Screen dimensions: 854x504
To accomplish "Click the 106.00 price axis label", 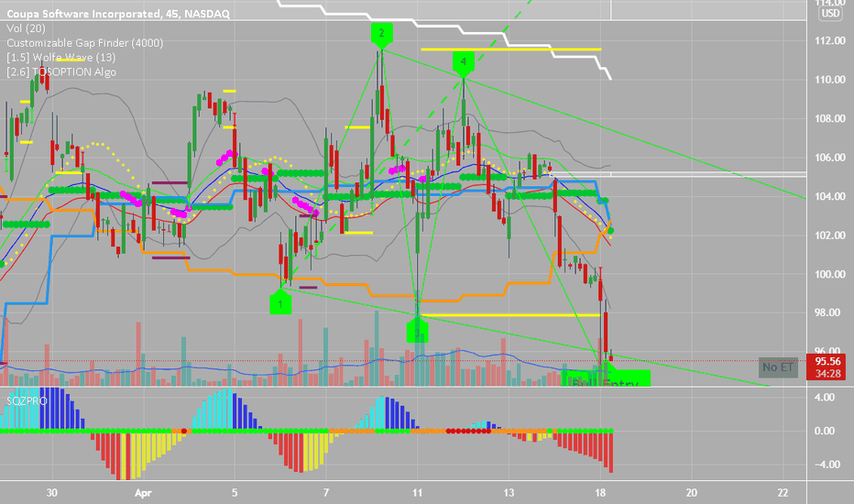I will point(830,158).
